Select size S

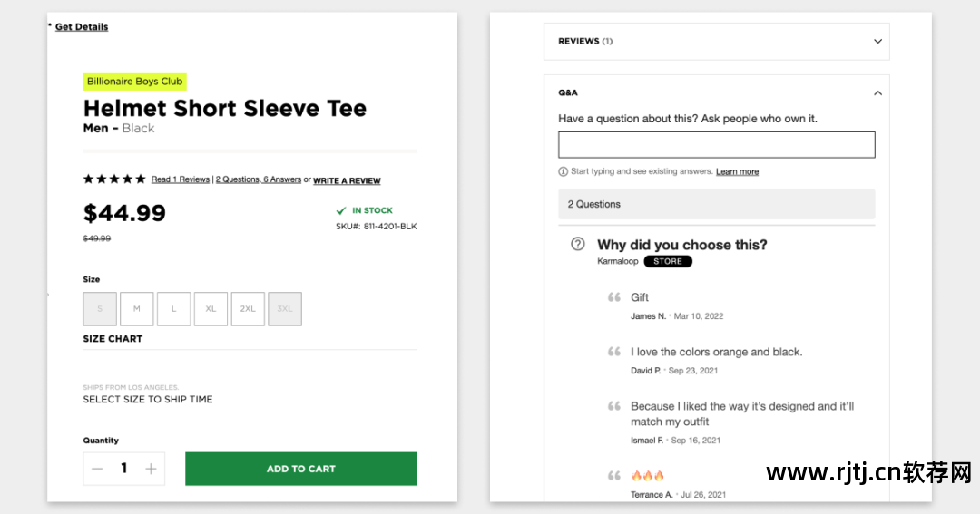point(100,309)
